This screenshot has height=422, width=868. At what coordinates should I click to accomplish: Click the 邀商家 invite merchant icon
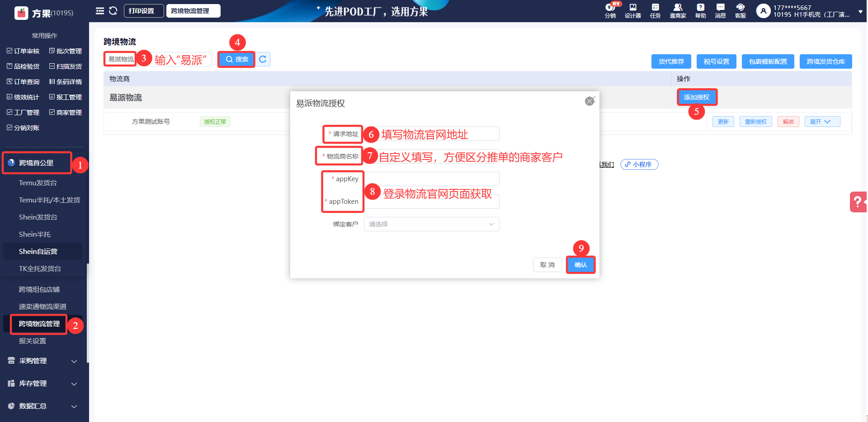[678, 10]
